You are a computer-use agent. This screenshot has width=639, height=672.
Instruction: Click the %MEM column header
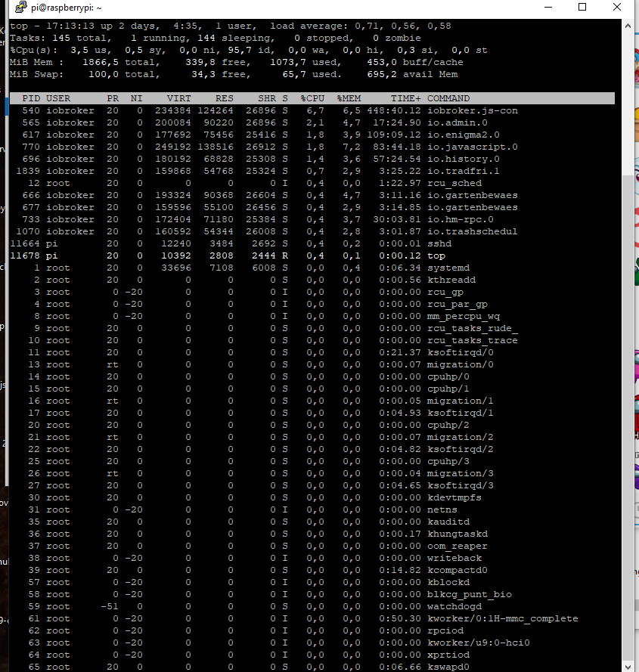[x=349, y=98]
